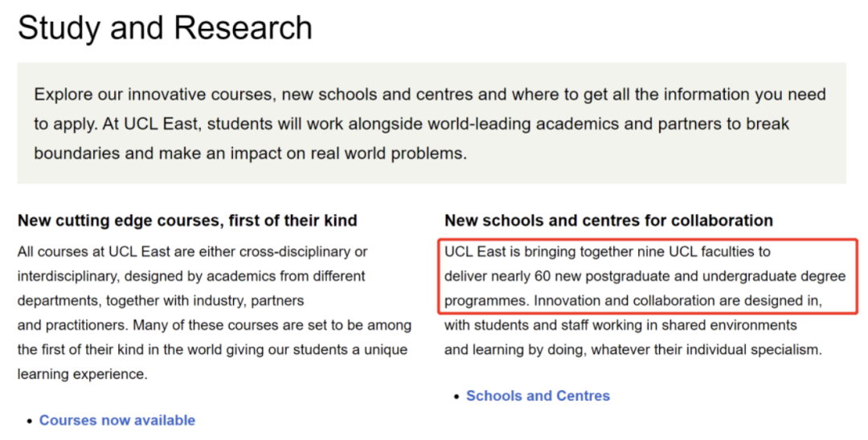Click the 'learning experience.' text line
Screen dimensions: 868x440
[x=83, y=374]
